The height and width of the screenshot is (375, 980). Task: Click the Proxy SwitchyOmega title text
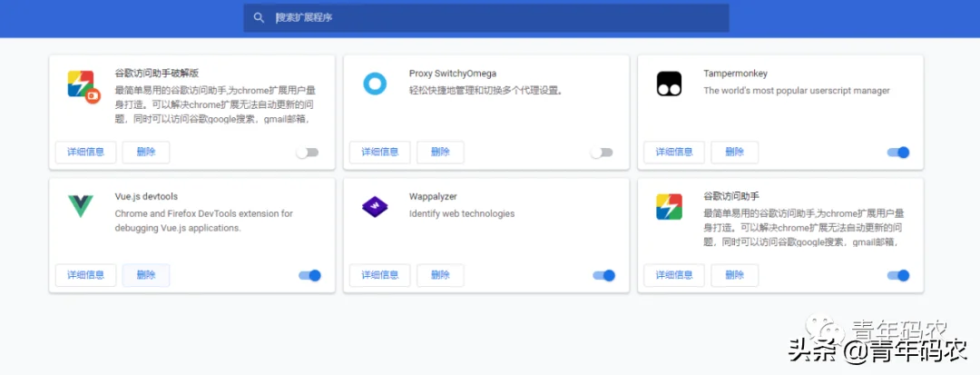click(453, 74)
